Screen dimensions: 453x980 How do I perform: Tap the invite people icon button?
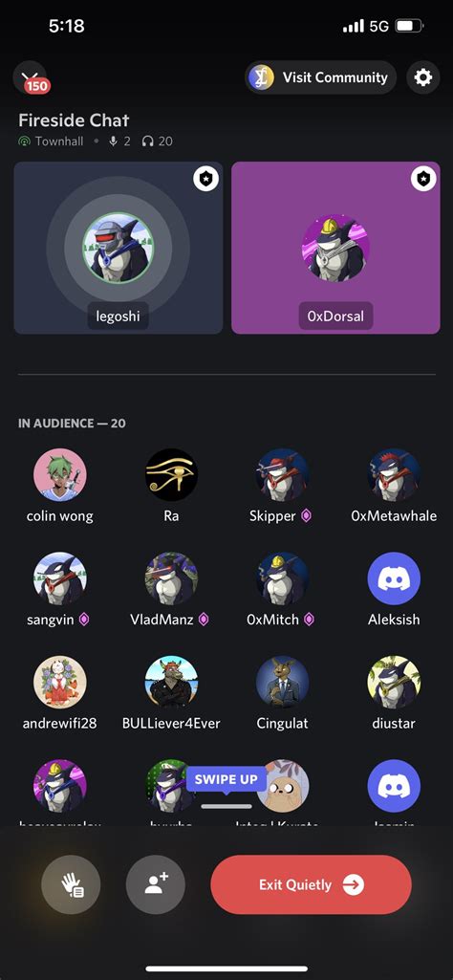pyautogui.click(x=156, y=884)
